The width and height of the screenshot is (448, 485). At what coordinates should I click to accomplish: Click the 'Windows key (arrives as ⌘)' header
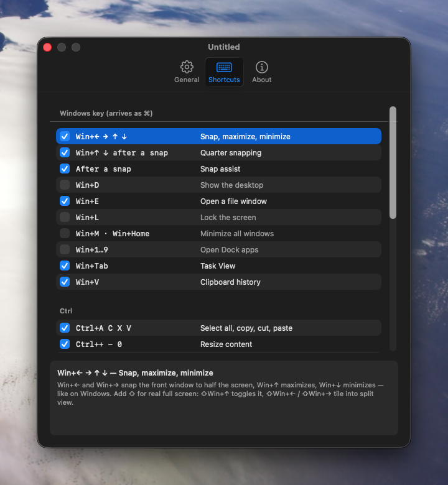click(x=106, y=113)
